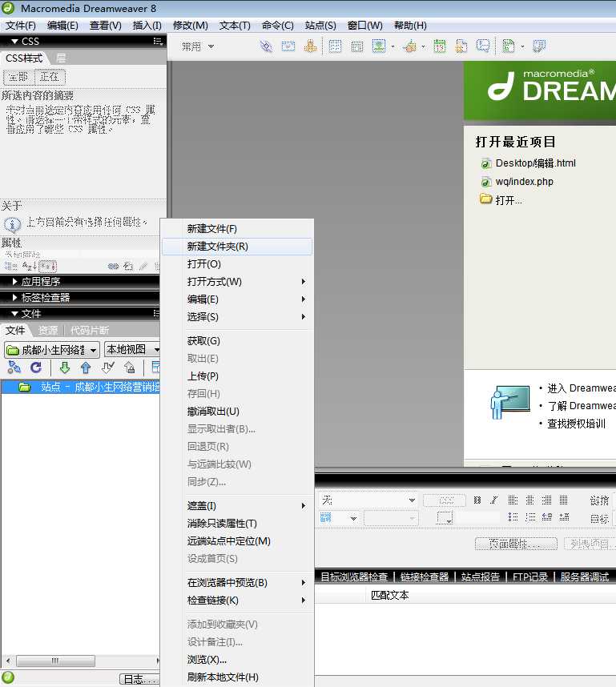Click the Insert Comment icon
This screenshot has width=616, height=687.
point(483,46)
